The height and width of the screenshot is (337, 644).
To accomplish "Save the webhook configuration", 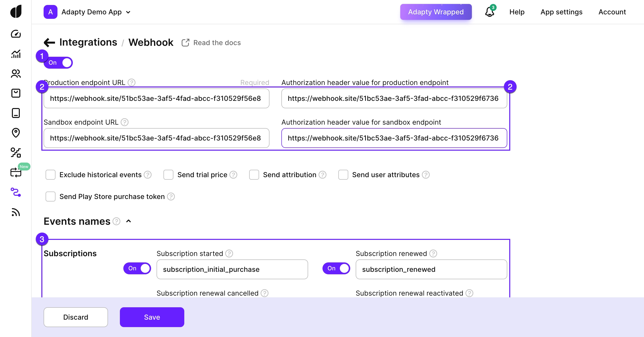I will [x=152, y=317].
